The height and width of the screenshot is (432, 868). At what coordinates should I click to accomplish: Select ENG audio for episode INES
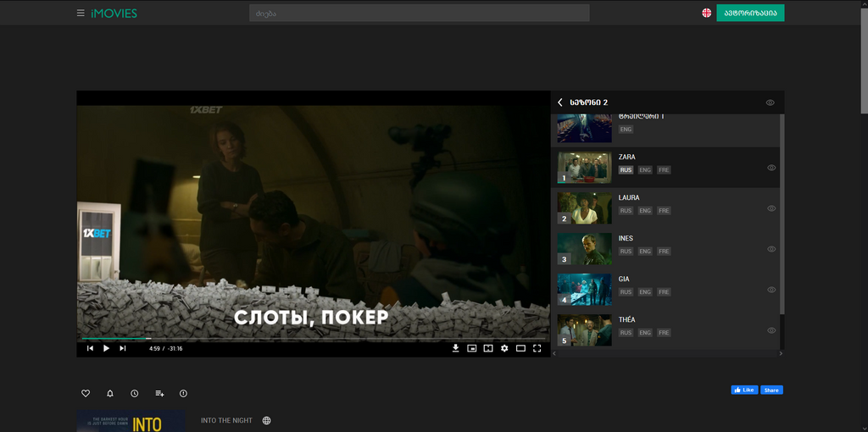click(x=645, y=251)
